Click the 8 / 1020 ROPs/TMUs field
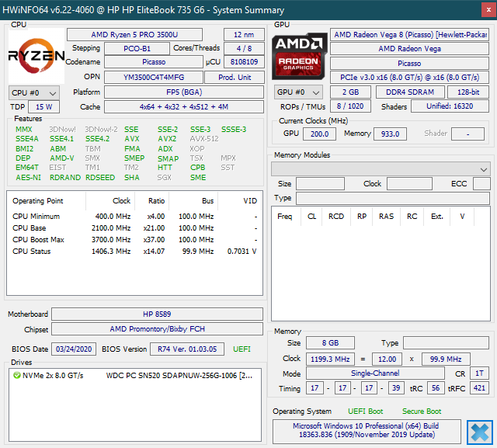 pos(350,106)
